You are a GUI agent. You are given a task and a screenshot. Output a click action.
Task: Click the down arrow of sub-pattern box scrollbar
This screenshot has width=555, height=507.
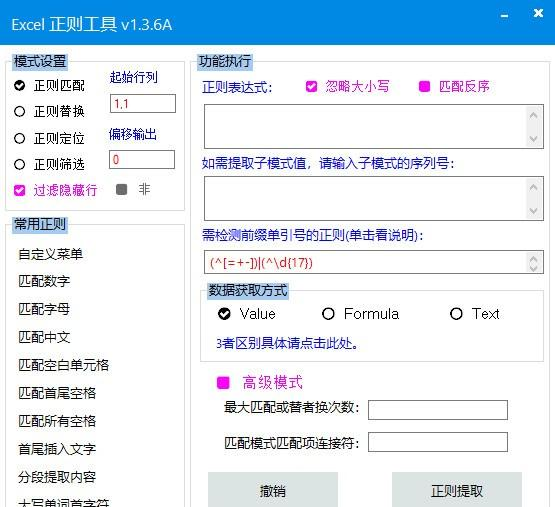(533, 211)
